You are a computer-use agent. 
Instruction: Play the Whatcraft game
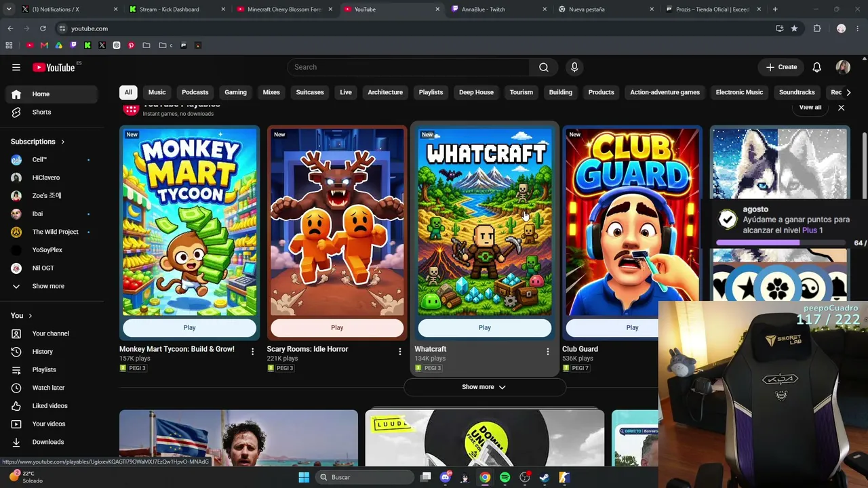[484, 327]
